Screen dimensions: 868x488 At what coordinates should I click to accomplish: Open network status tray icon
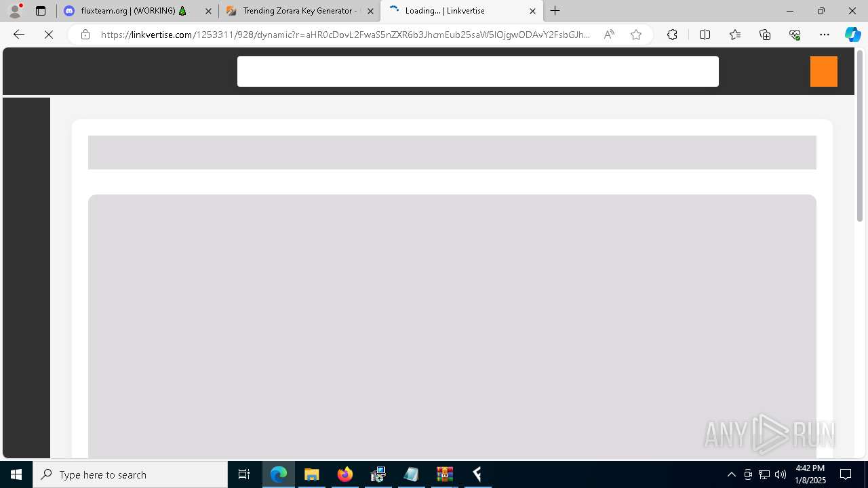tap(764, 474)
